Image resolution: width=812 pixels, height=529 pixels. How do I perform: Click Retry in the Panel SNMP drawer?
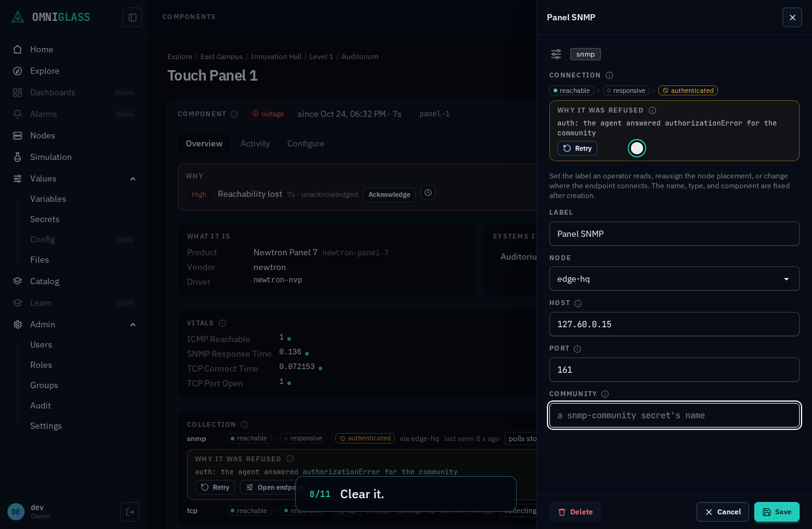click(577, 148)
